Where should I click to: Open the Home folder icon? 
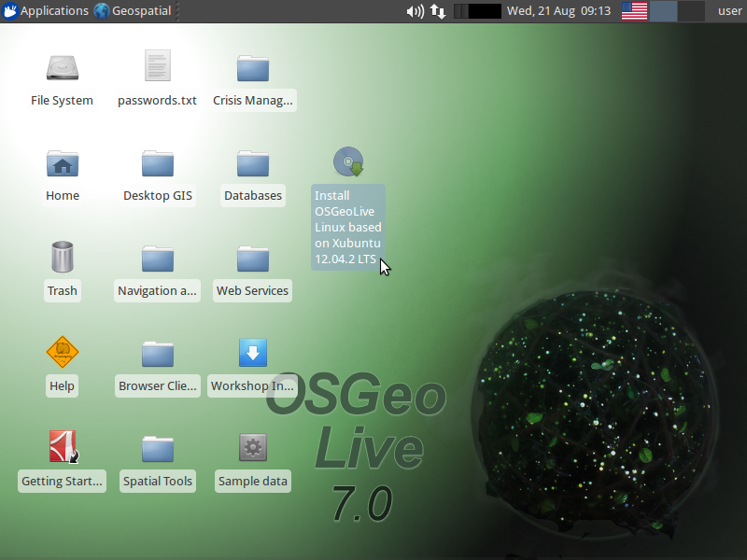(x=63, y=163)
